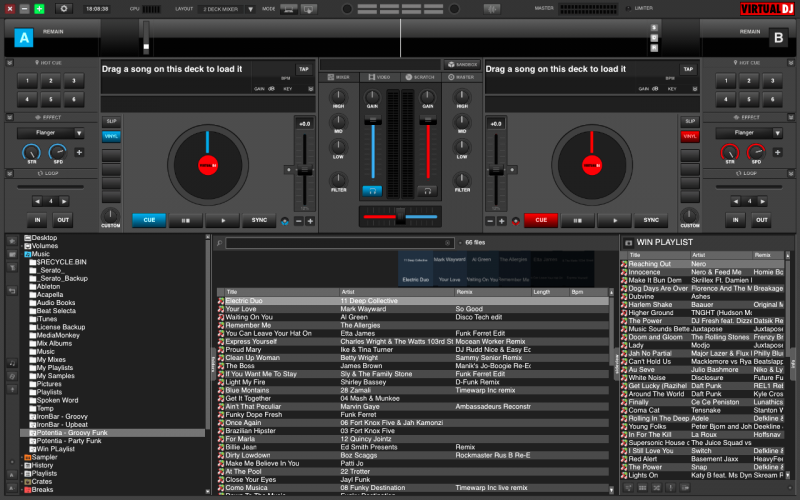Click the exclamation icon below Win Playlist
This screenshot has width=800, height=500.
point(671,488)
